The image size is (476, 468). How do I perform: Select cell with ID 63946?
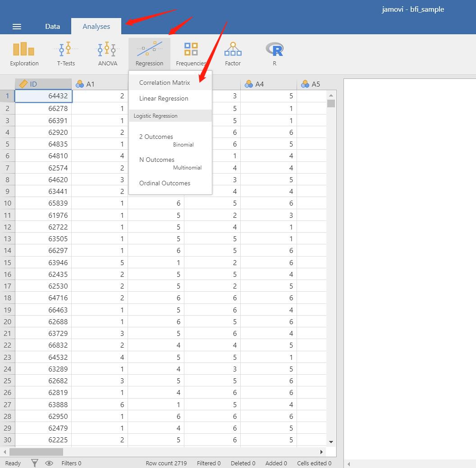point(43,262)
